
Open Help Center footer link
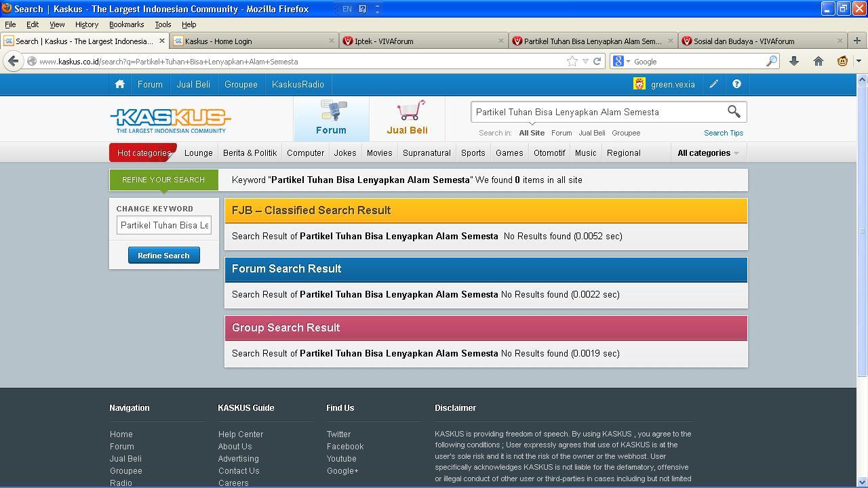click(241, 434)
